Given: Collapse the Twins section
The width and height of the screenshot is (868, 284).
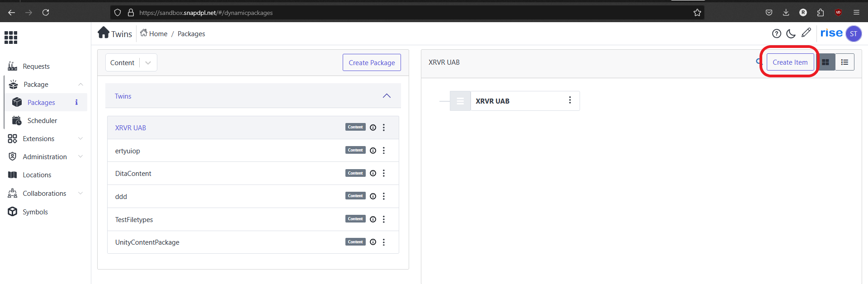Looking at the screenshot, I should point(387,96).
